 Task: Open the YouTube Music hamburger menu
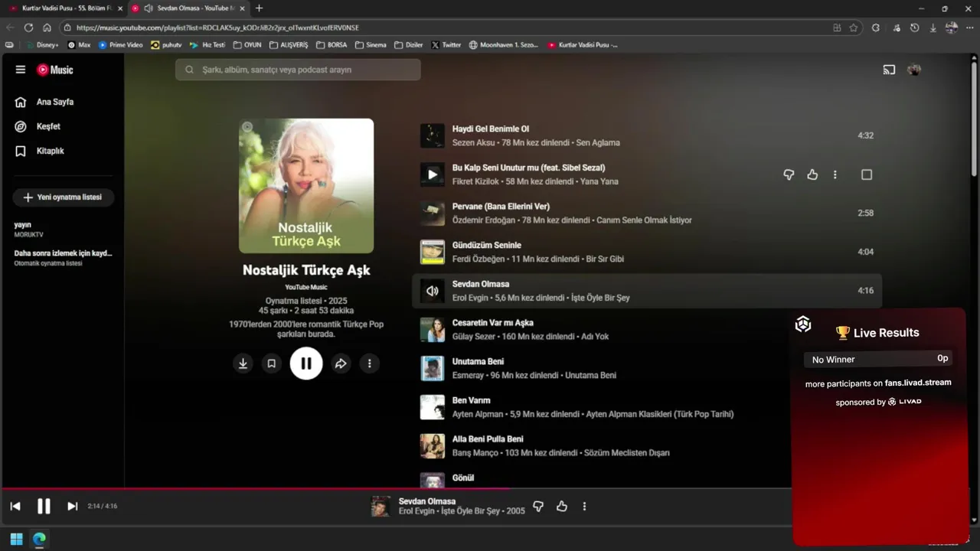21,70
